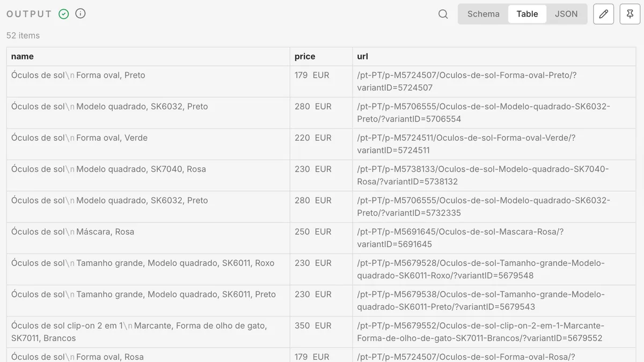Click the pencil edit output icon
The image size is (644, 362).
tap(603, 14)
